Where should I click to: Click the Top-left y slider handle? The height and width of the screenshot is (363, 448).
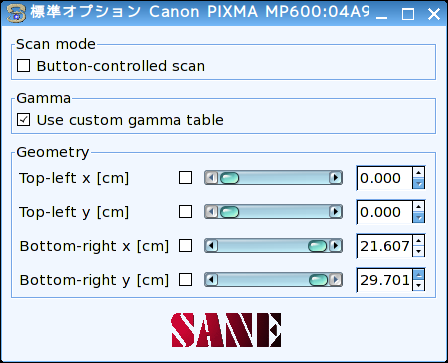[230, 212]
